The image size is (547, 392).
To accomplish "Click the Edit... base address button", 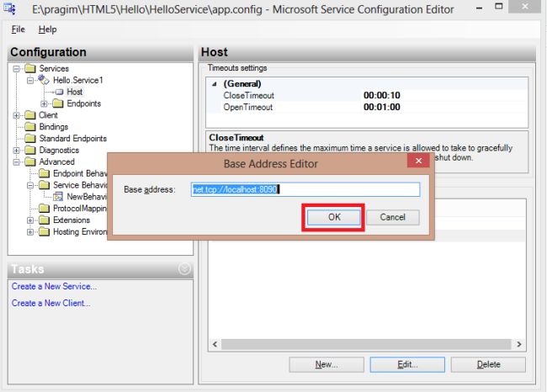I will pos(407,364).
